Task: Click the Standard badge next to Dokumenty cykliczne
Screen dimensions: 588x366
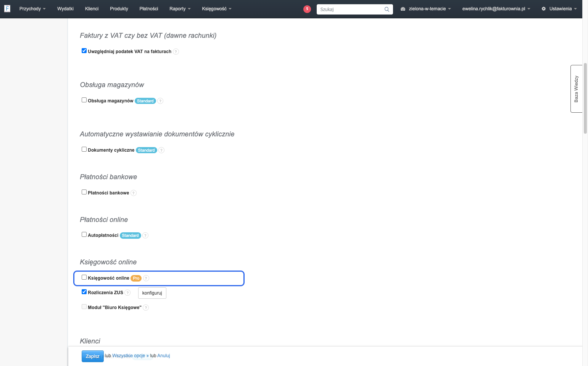Action: (147, 150)
